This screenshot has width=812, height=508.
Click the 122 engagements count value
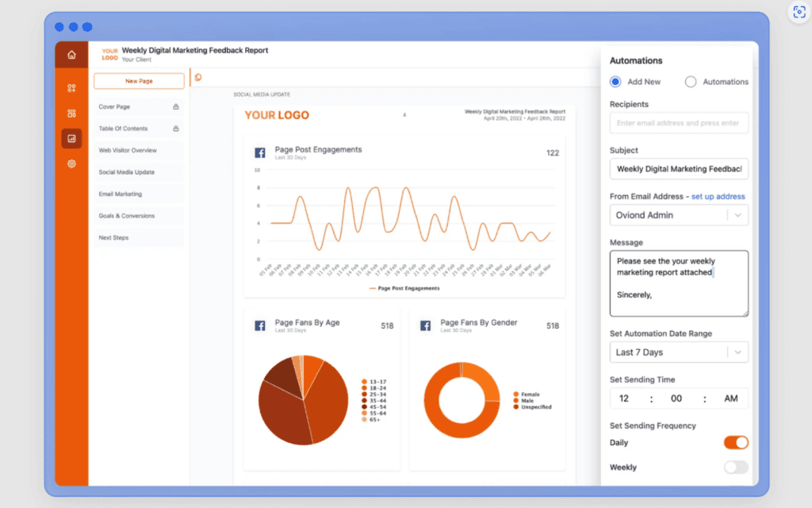click(x=553, y=153)
